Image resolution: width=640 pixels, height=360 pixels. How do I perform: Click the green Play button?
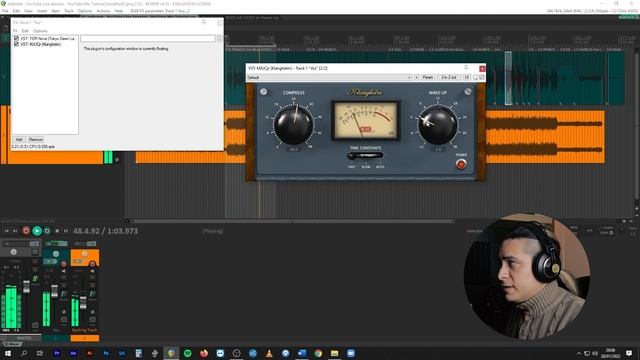[37, 231]
